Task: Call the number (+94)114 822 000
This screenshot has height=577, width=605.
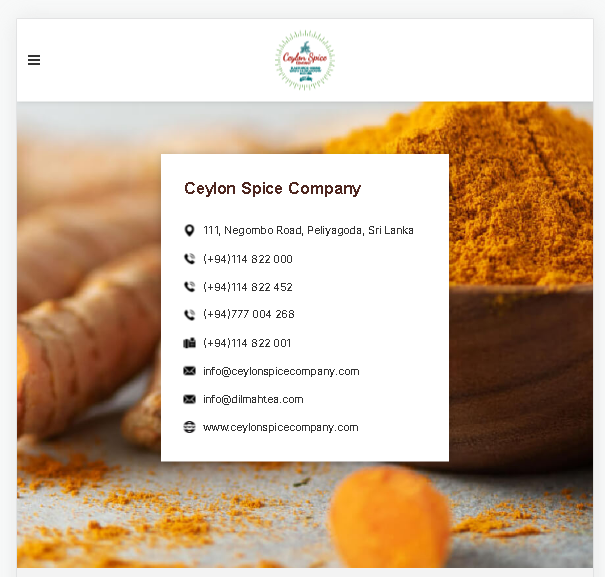Action: (248, 259)
